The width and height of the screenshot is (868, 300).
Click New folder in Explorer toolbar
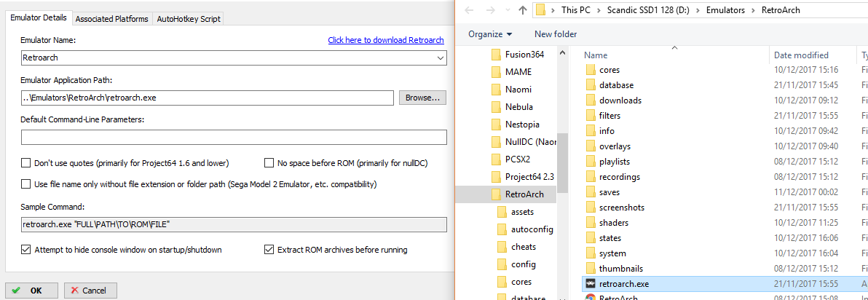(556, 34)
